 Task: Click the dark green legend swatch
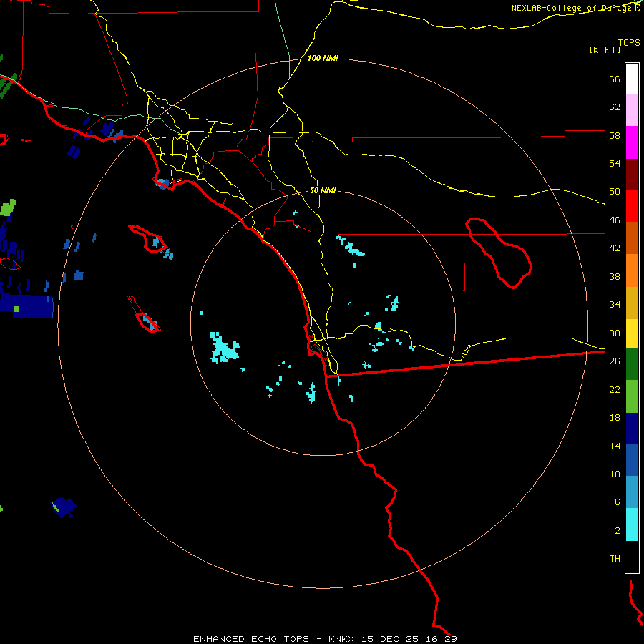point(632,364)
